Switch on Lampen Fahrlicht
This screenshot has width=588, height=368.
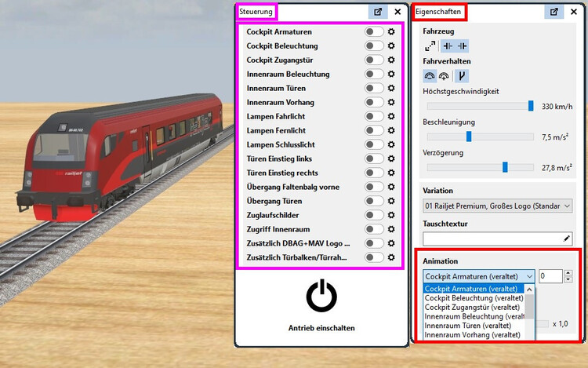click(x=374, y=116)
